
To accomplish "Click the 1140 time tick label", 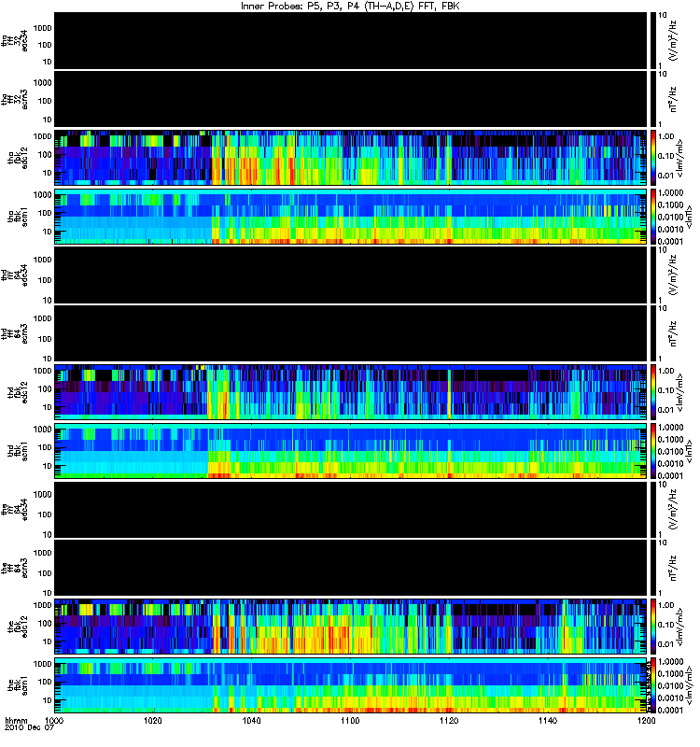I will (x=548, y=720).
